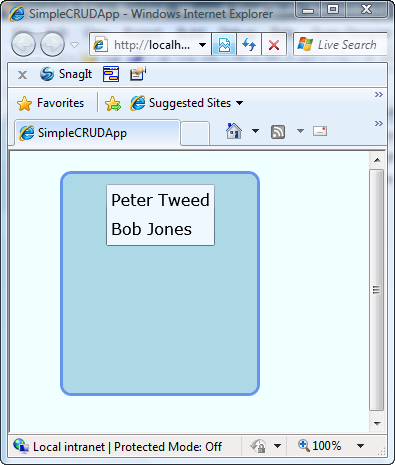Viewport: 395px width, 465px height.
Task: Close the SnagIt toolbar with its X
Action: [22, 75]
